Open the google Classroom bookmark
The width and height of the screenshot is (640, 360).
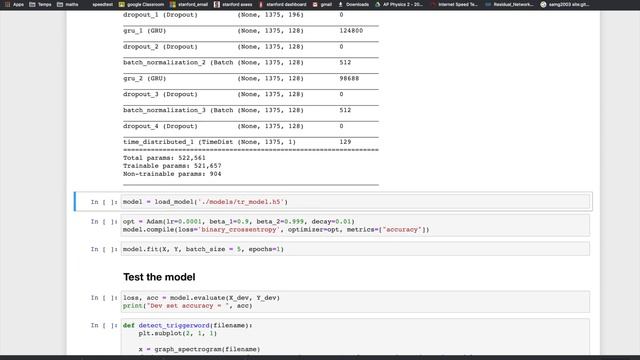point(141,4)
